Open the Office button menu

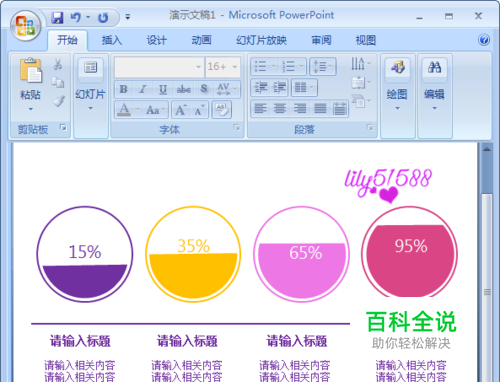point(25,26)
